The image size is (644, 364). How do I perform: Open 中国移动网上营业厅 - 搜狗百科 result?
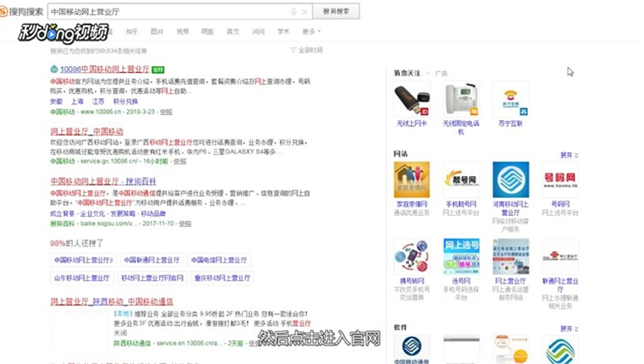(103, 181)
